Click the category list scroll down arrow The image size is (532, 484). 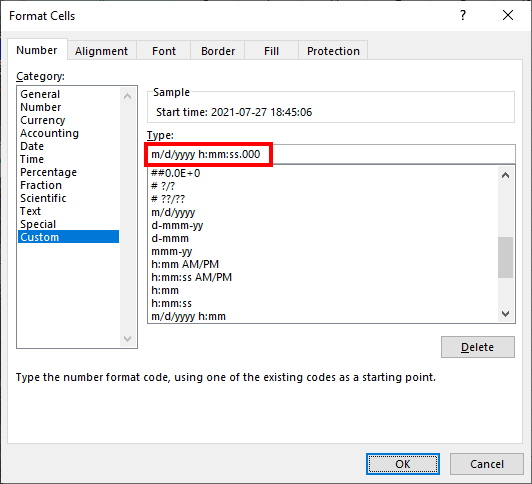click(128, 338)
